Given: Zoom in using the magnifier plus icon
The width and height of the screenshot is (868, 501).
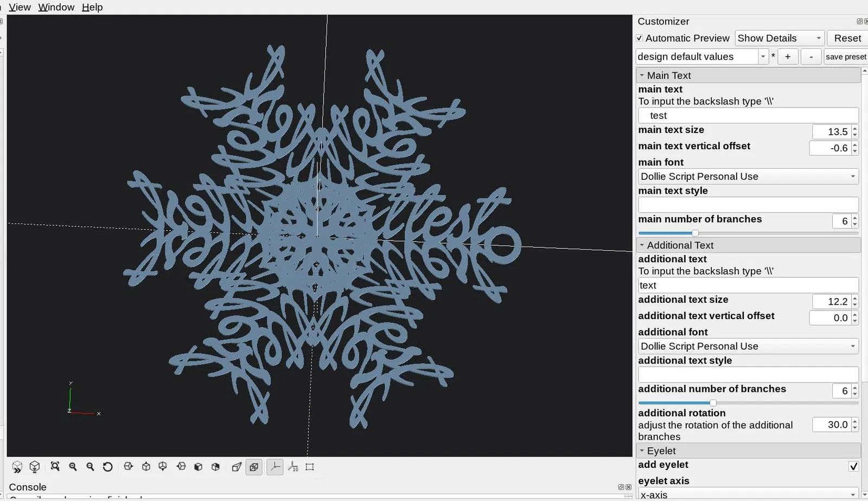Looking at the screenshot, I should (x=73, y=467).
